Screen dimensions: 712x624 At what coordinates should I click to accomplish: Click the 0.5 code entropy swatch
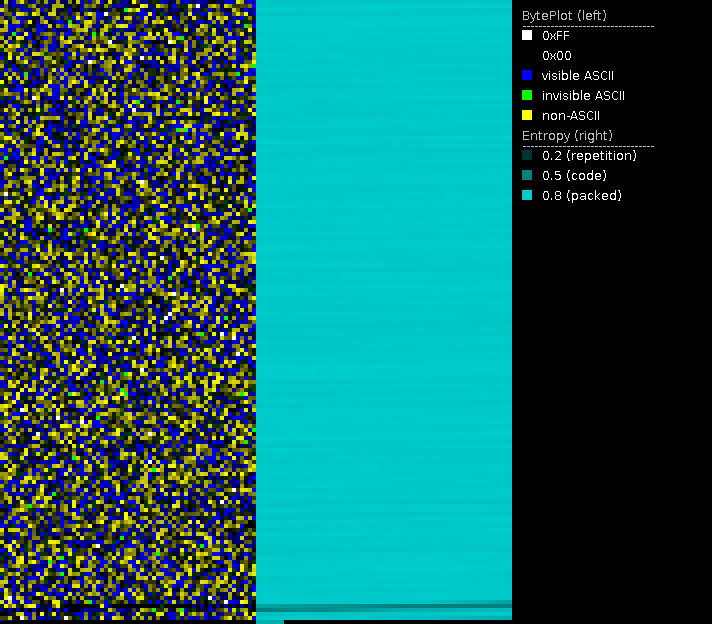click(527, 176)
